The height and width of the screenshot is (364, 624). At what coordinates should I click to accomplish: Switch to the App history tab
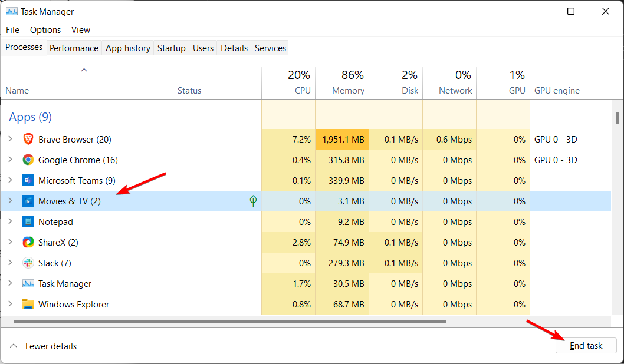coord(128,48)
